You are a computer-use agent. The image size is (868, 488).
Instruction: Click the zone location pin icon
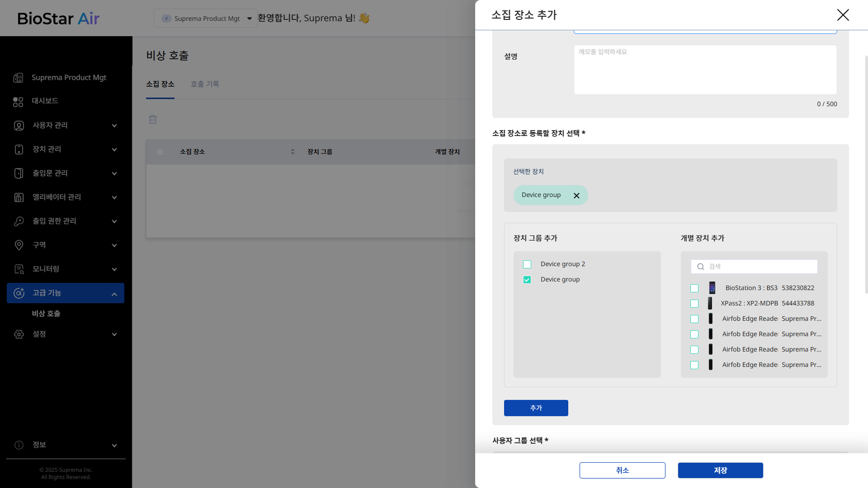(19, 245)
